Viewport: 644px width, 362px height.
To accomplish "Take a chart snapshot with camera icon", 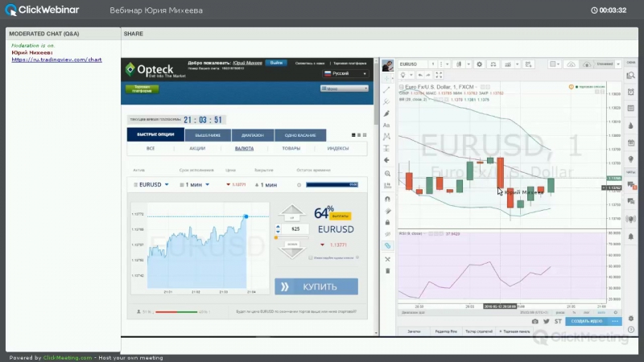I will (x=535, y=321).
